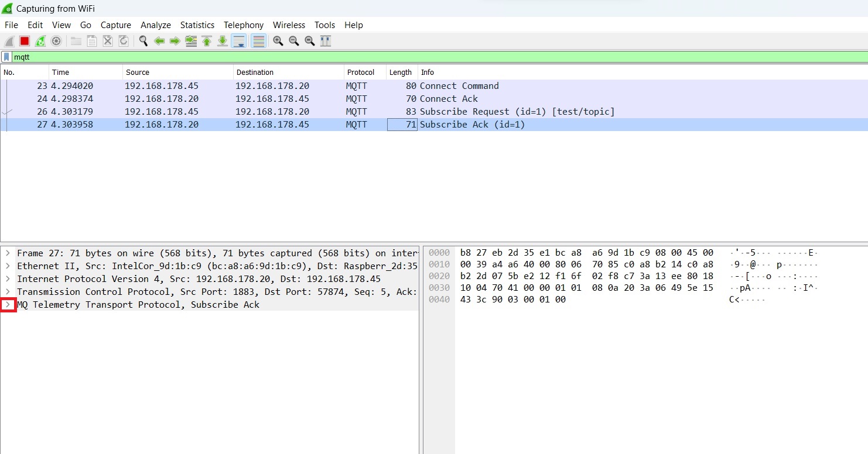The image size is (868, 454).
Task: Expand the MQ Telemetry Transport Protocol details
Action: [8, 304]
